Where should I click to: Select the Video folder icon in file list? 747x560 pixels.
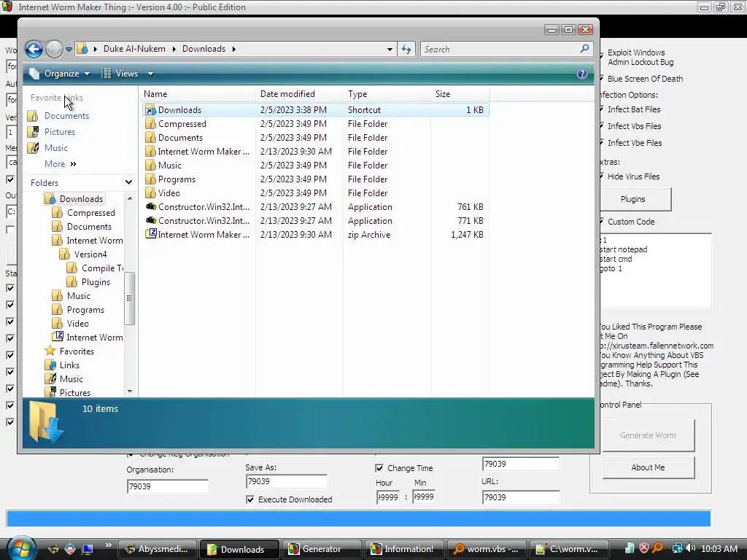(x=150, y=192)
